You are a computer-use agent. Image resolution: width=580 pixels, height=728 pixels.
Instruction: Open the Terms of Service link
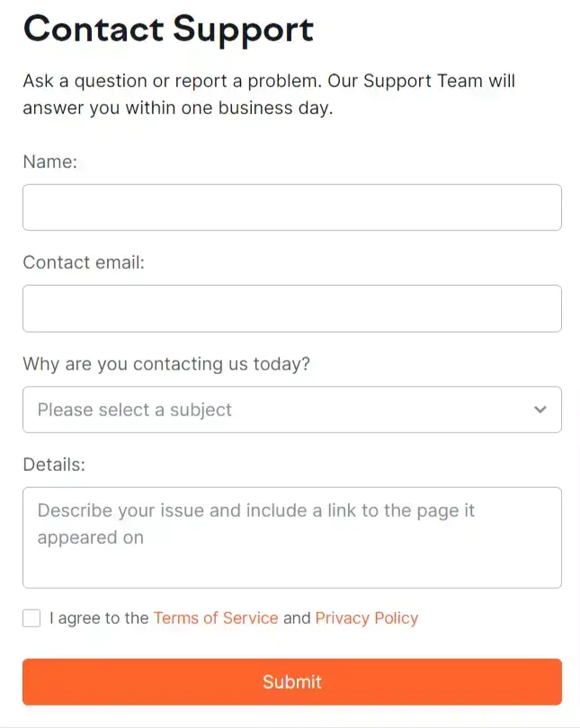(x=216, y=617)
